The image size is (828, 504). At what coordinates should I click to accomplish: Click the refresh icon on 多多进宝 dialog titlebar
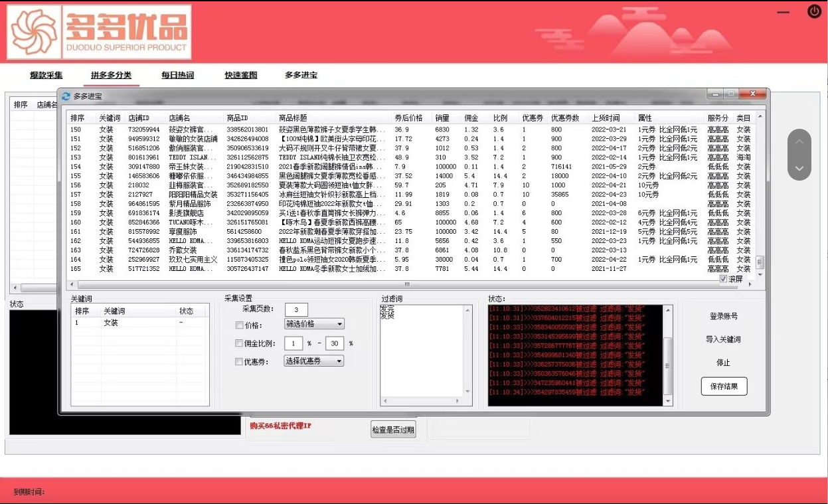pyautogui.click(x=66, y=94)
